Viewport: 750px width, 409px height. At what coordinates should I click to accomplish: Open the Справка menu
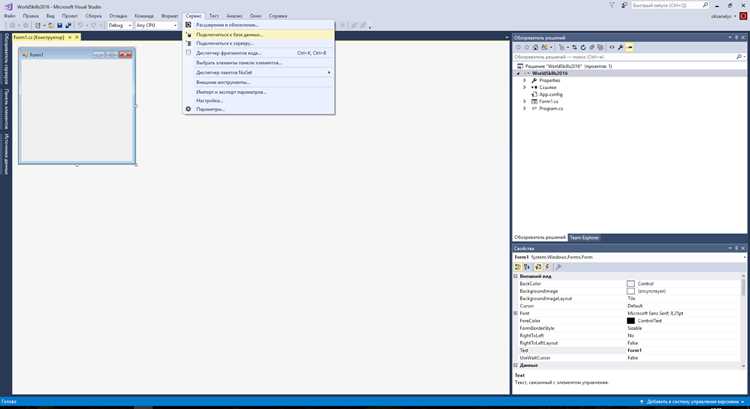pyautogui.click(x=278, y=16)
